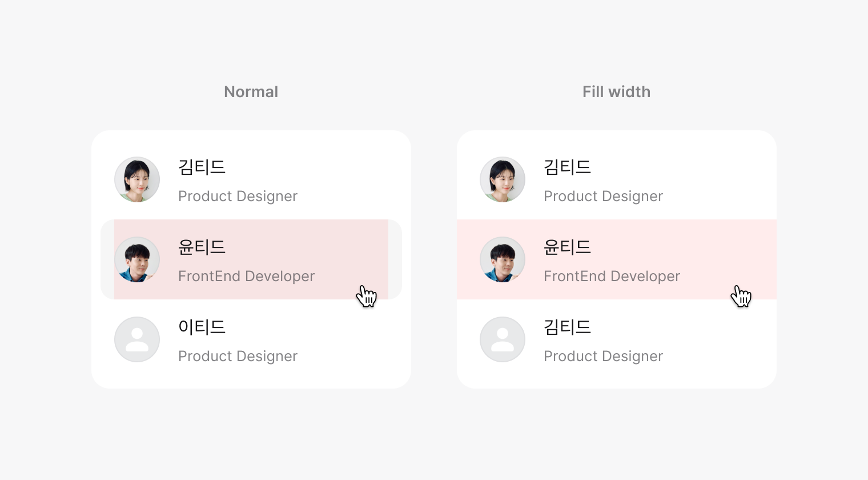
Task: Click 윤티드's avatar photo in Fill width list
Action: click(503, 259)
